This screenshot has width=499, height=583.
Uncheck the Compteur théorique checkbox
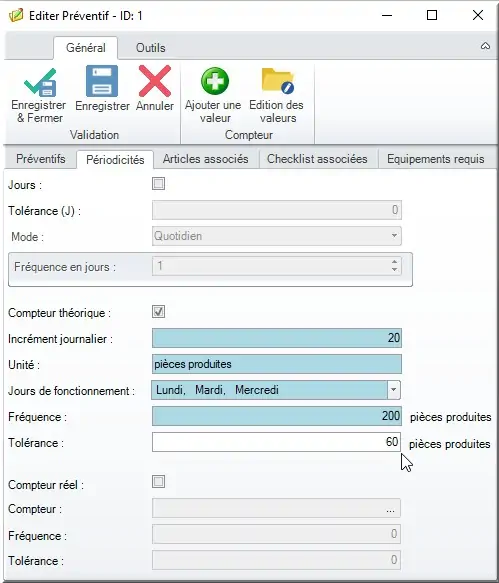158,312
